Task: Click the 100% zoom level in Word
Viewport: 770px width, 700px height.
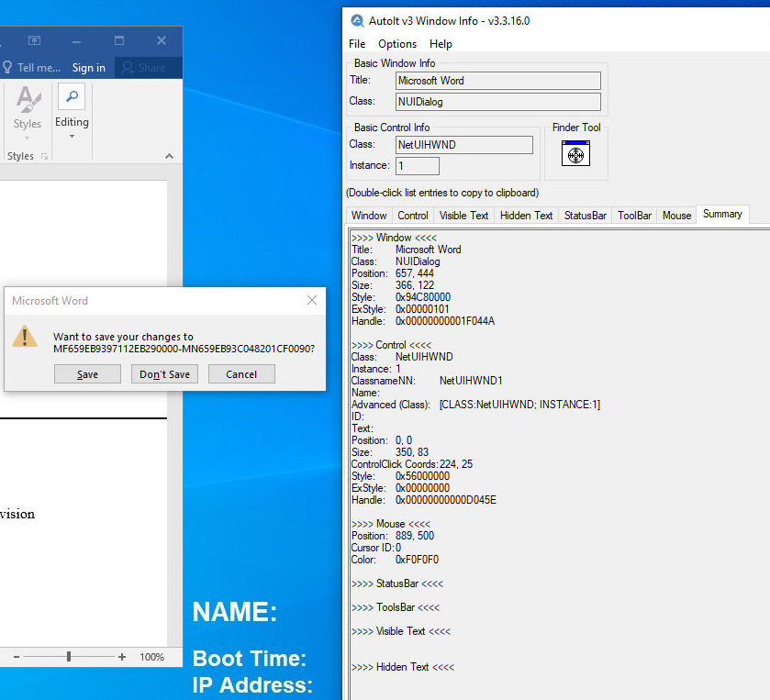Action: [151, 657]
